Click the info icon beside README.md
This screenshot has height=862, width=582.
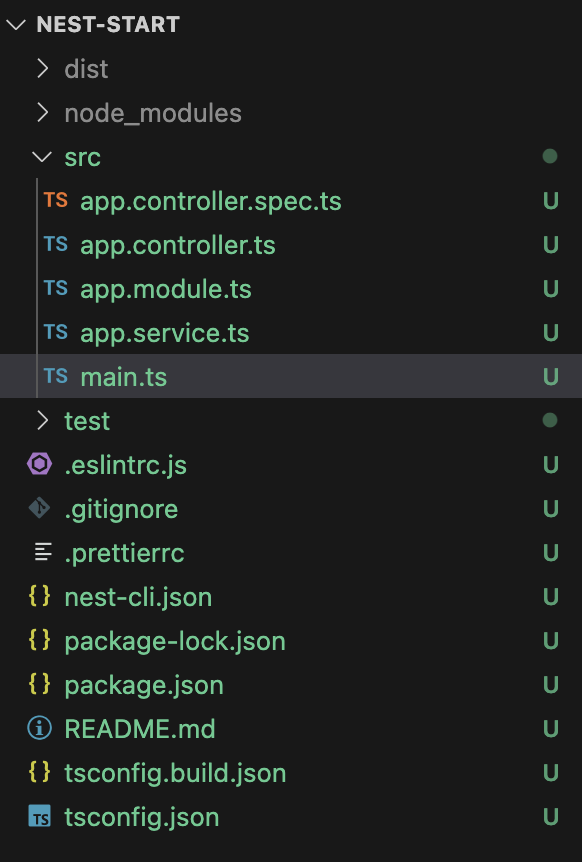(40, 728)
